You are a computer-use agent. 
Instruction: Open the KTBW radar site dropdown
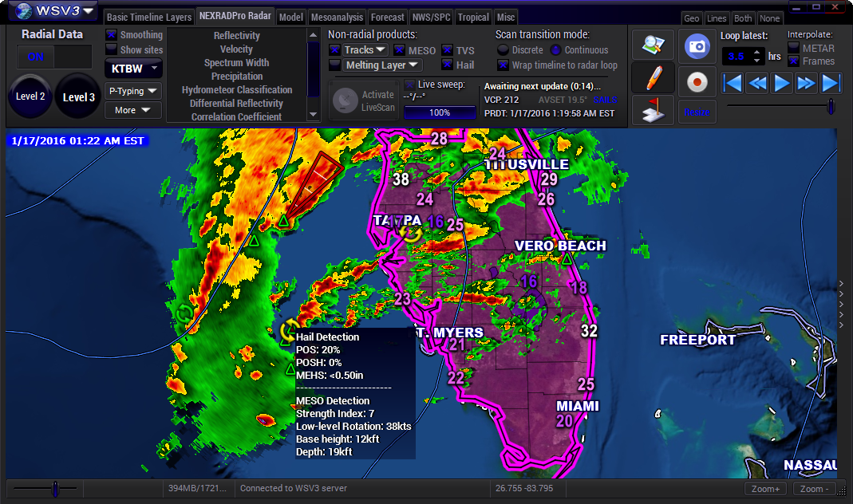[133, 69]
